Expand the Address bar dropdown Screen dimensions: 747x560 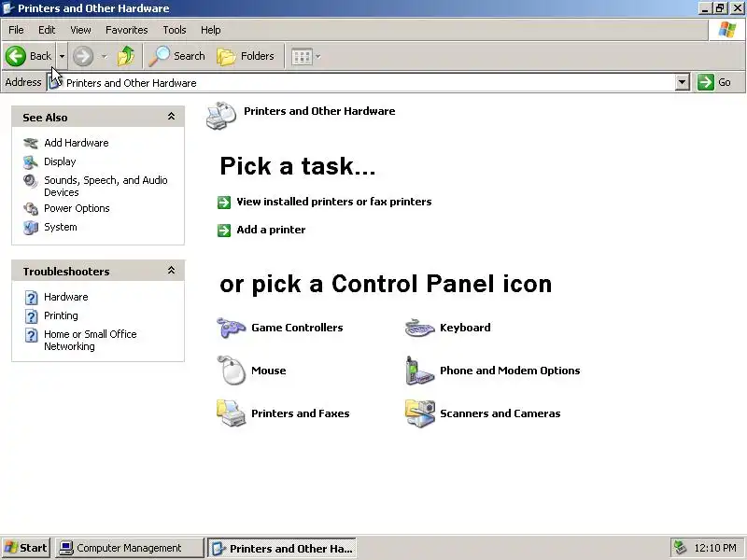pyautogui.click(x=683, y=82)
